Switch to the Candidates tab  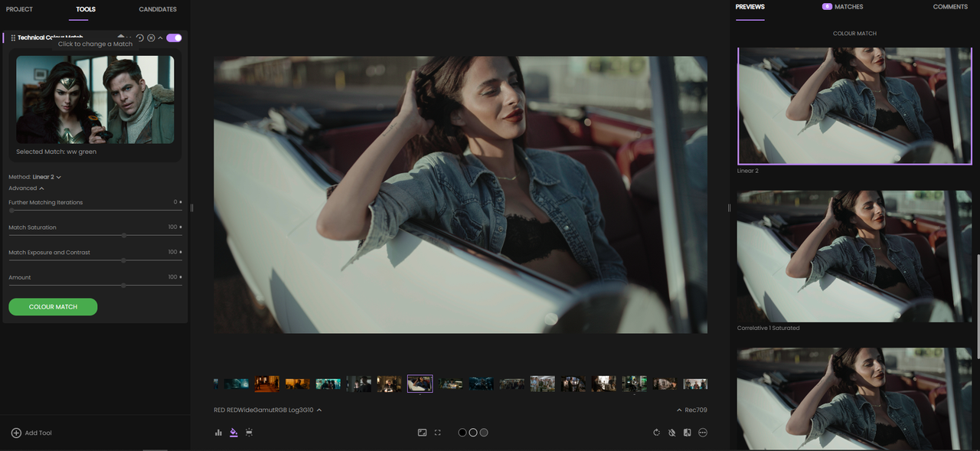[158, 9]
